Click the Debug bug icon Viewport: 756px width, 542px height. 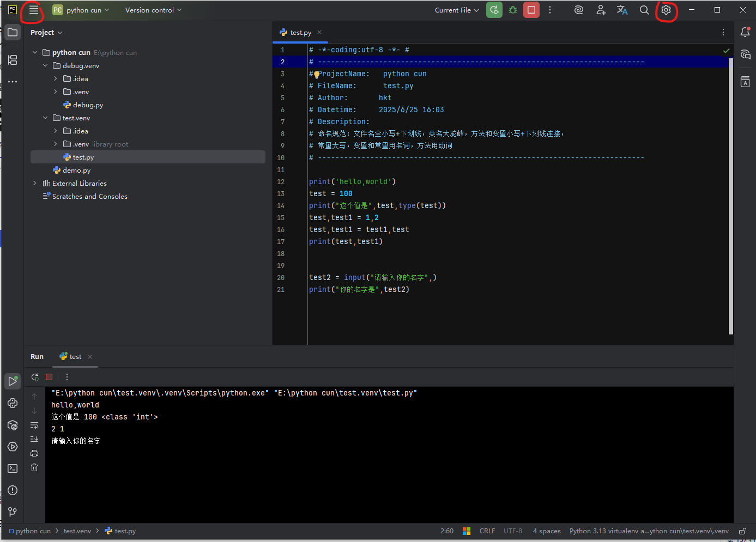coord(513,10)
